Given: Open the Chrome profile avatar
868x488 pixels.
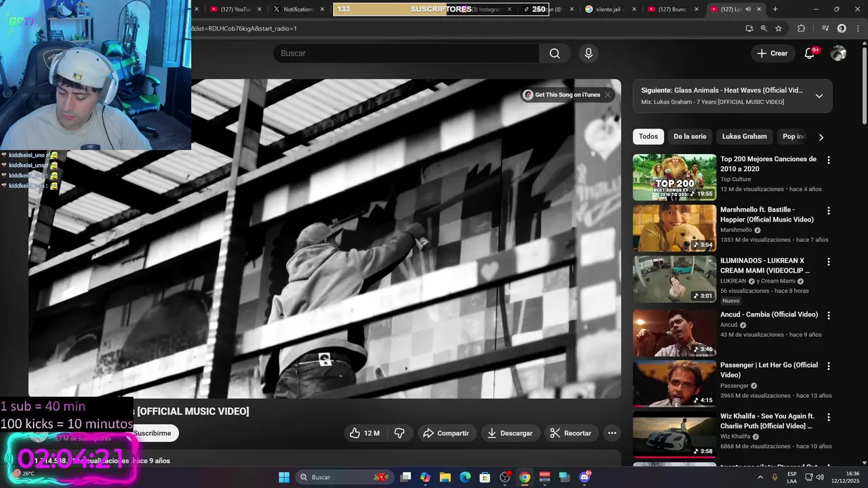Looking at the screenshot, I should coord(842,28).
